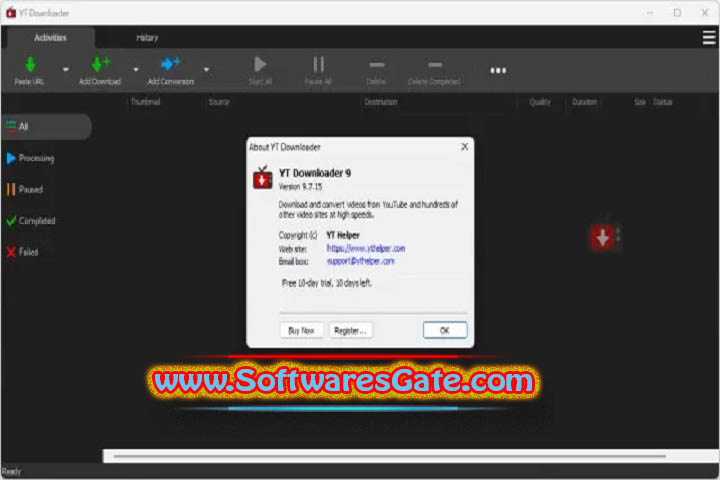Click the 'YT Helper' copyright text
Viewport: 720px width, 480px height.
pos(343,235)
